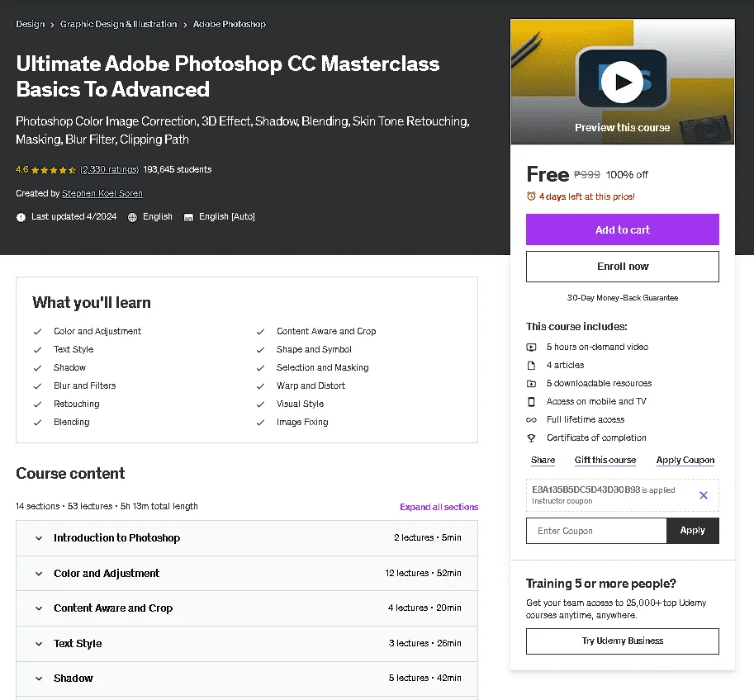Image resolution: width=754 pixels, height=700 pixels.
Task: Click the lifetime access infinity icon
Action: click(x=531, y=419)
